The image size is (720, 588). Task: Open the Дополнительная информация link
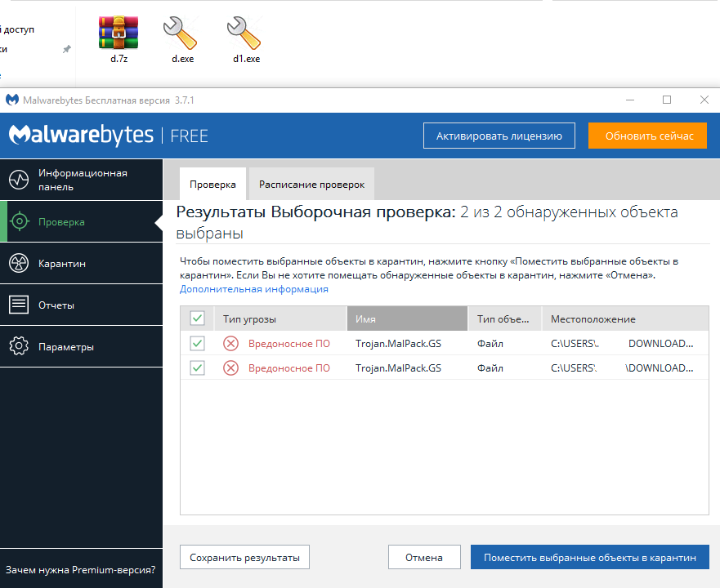(254, 289)
